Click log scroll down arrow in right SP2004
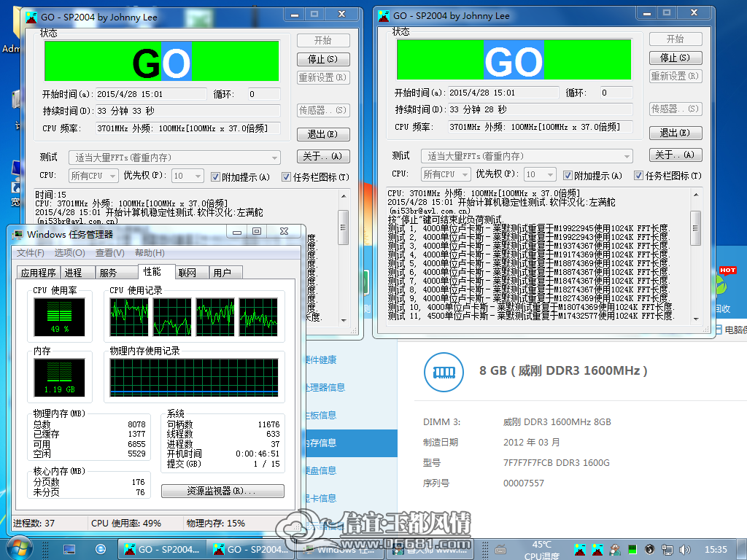Viewport: 747px width, 560px height. pos(695,319)
